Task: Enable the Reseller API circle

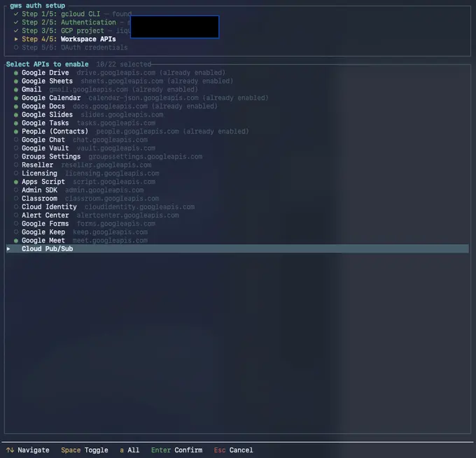Action: coord(16,165)
